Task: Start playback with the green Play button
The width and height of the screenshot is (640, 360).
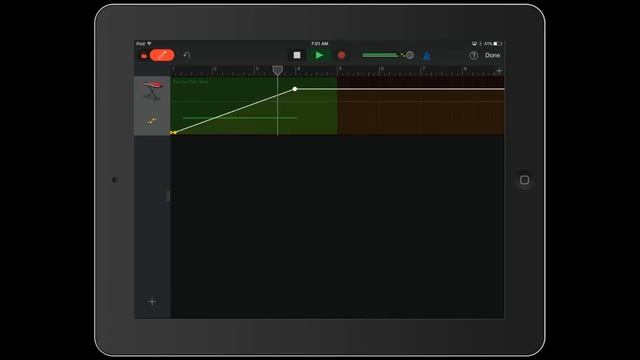Action: tap(319, 55)
